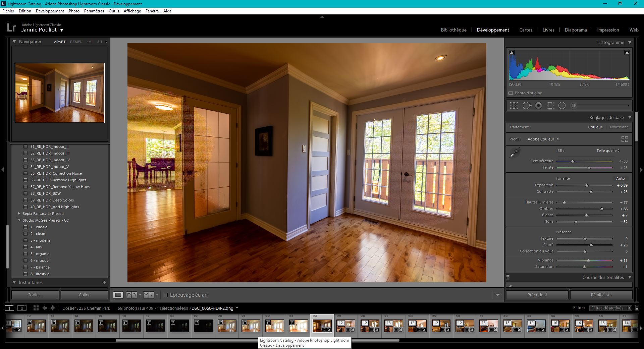This screenshot has width=644, height=349.
Task: Open the BB dropdown showing Telle quelle
Action: coord(607,151)
